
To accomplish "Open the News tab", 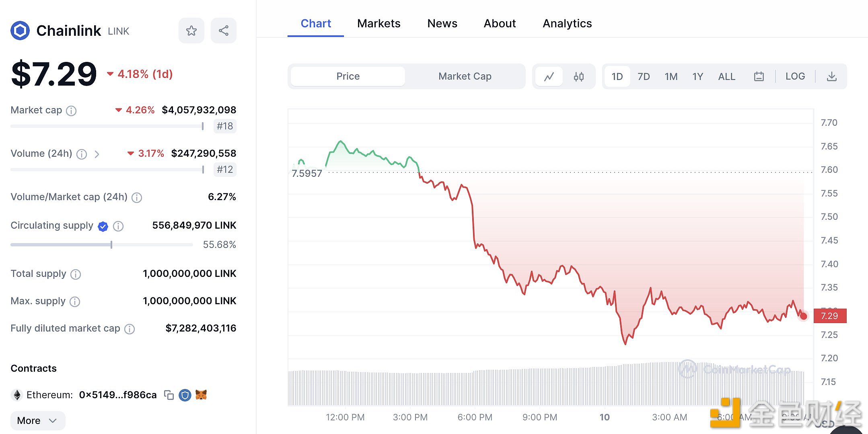I will coord(442,23).
